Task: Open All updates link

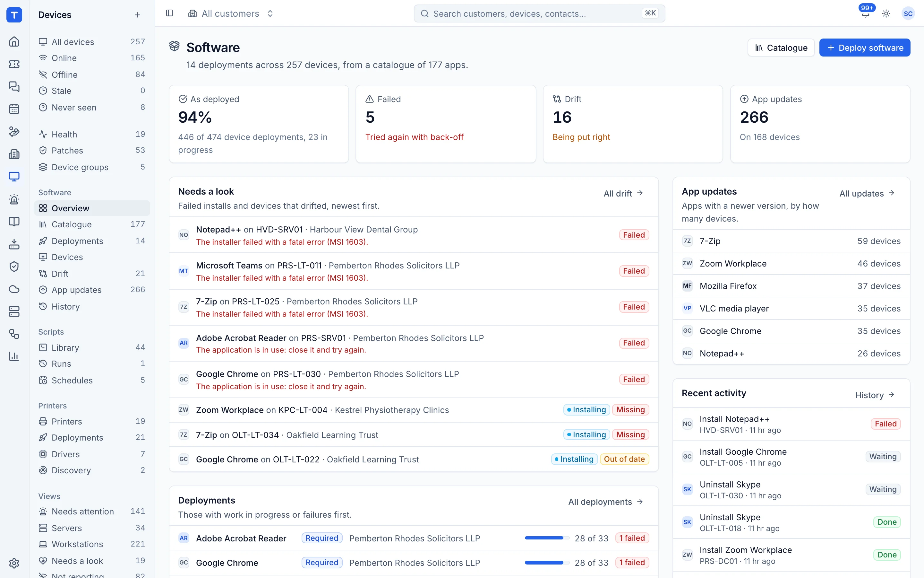Action: click(867, 193)
